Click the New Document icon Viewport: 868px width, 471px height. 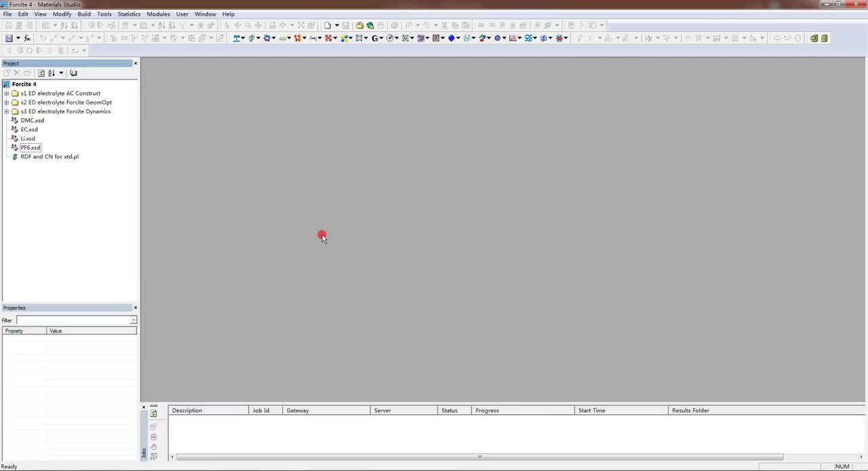tap(328, 25)
